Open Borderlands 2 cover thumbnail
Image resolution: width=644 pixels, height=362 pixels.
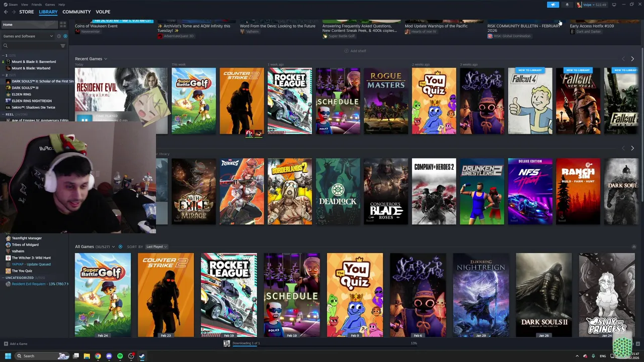tap(290, 192)
